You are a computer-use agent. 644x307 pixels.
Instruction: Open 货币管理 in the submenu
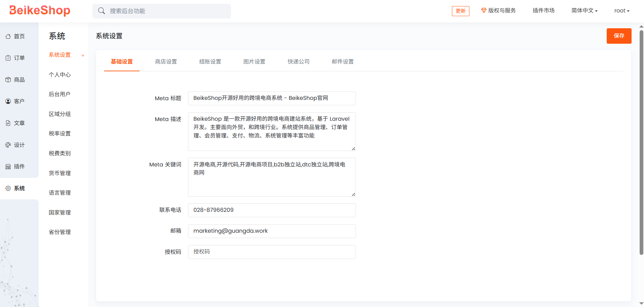(x=60, y=173)
